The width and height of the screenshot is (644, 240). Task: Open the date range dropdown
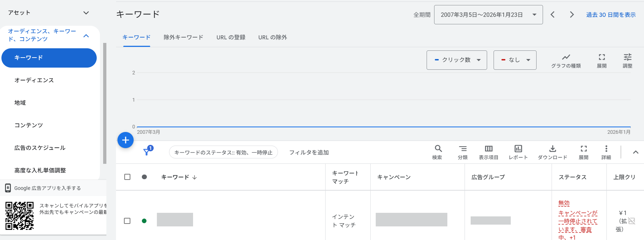click(x=488, y=15)
